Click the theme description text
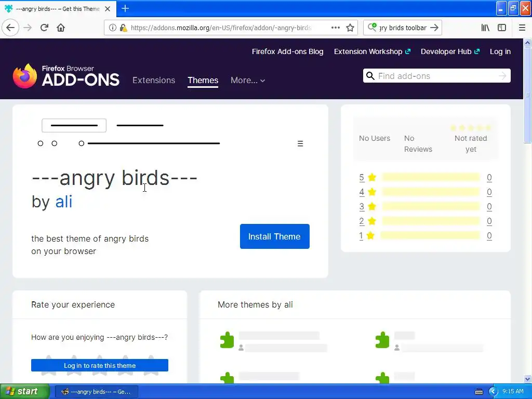The image size is (532, 399). (x=90, y=245)
